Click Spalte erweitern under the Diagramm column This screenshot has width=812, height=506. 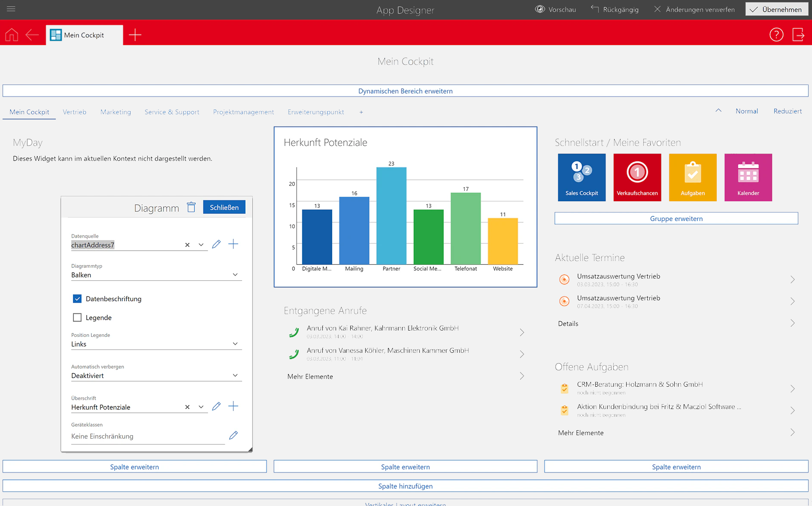click(x=135, y=467)
